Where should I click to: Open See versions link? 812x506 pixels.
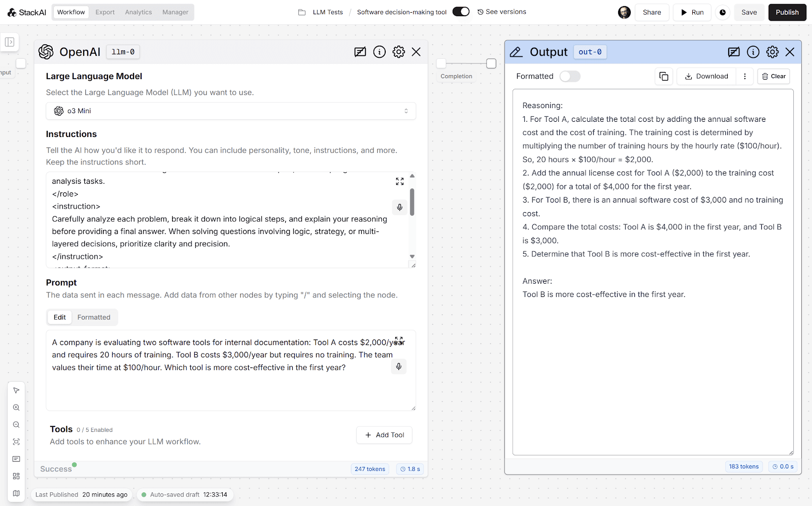tap(502, 12)
